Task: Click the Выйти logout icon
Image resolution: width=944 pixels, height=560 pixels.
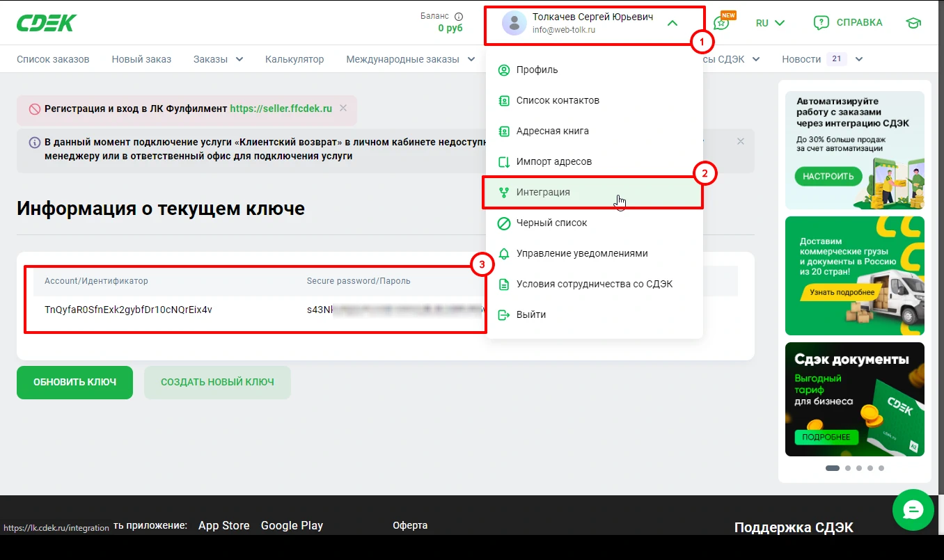Action: click(x=504, y=314)
